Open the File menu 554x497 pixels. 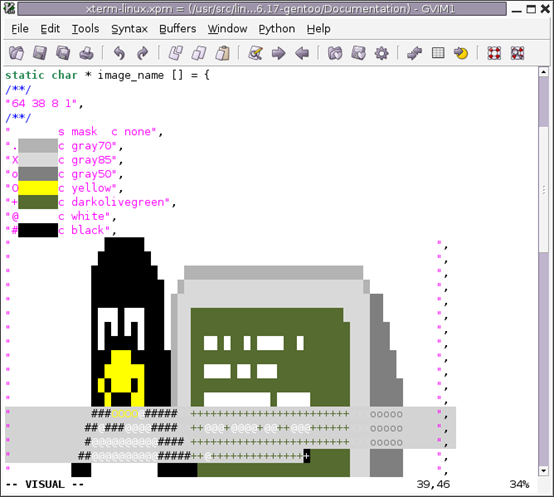(x=20, y=29)
